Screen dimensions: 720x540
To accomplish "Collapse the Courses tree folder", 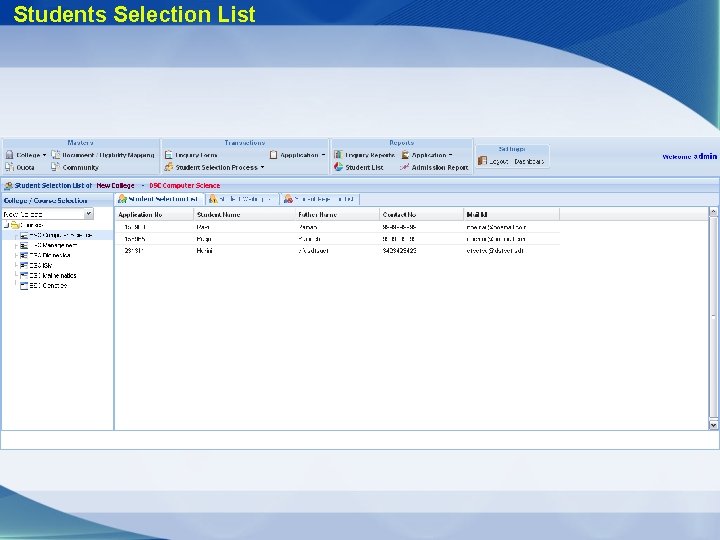I will coord(6,225).
